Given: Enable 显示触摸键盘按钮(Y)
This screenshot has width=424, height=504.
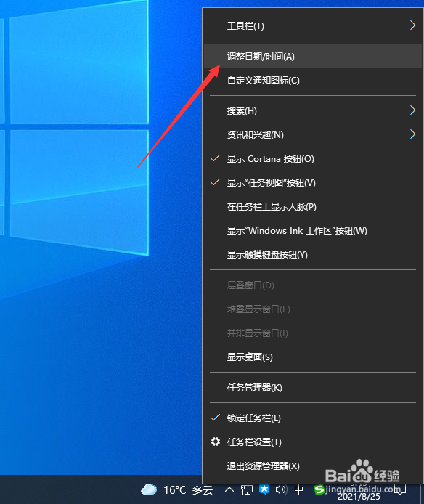Looking at the screenshot, I should pyautogui.click(x=312, y=255).
